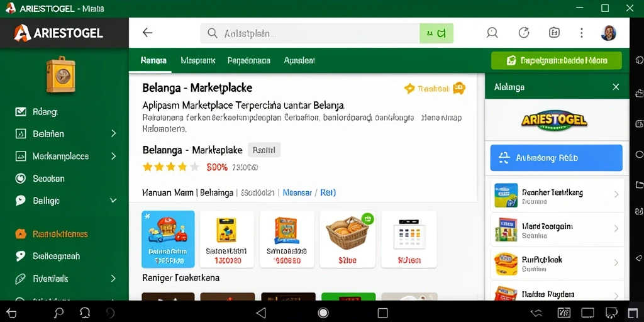Click the yellow robot icon next to Trasksal
This screenshot has height=322, width=644.
pos(459,88)
